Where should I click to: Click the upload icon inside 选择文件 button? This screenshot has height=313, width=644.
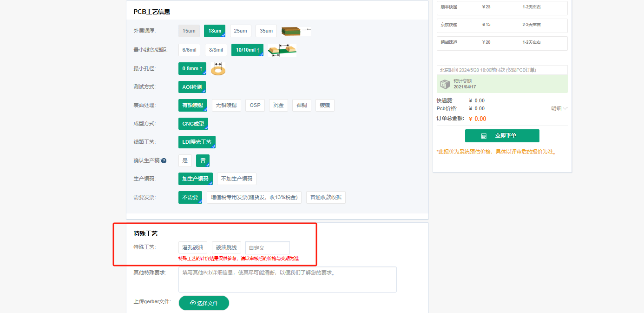(x=192, y=303)
